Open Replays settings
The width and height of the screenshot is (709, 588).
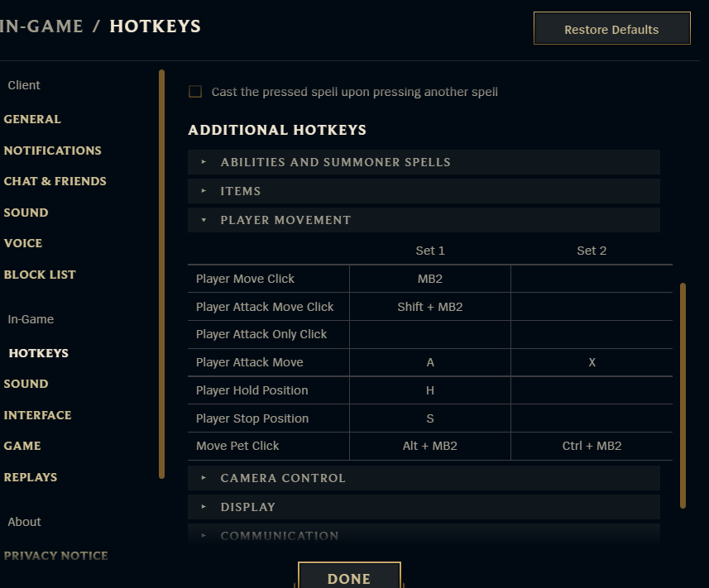point(31,477)
